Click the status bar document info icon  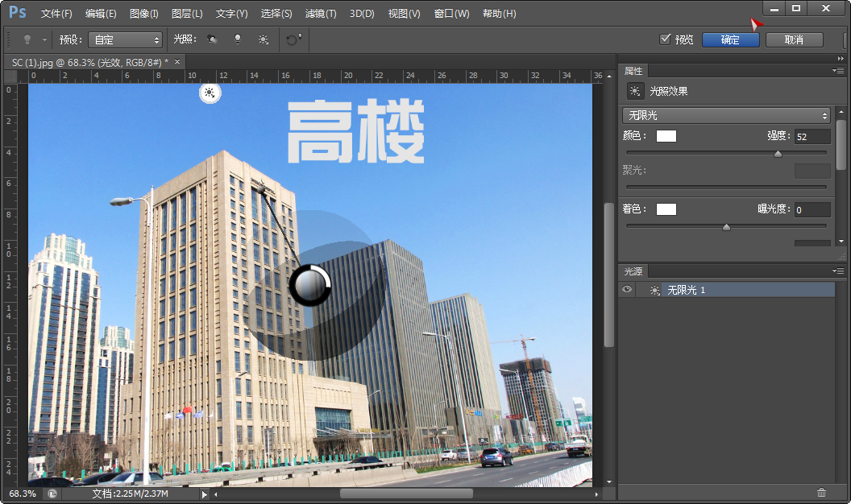52,494
